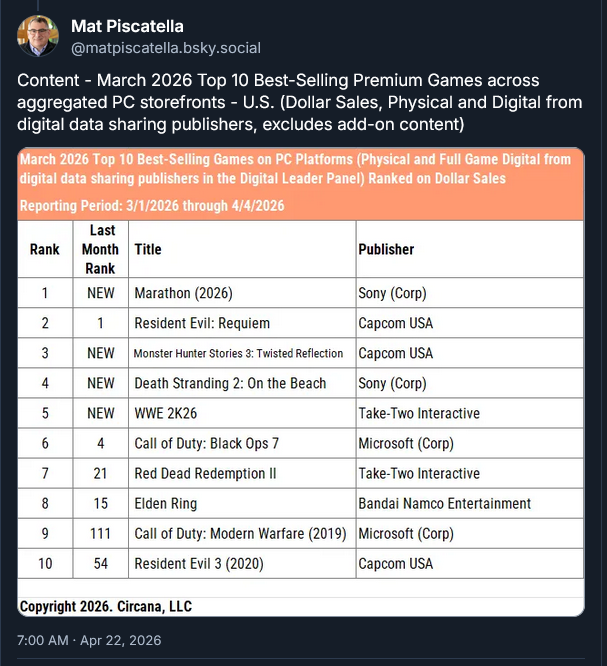Click the Red Dead Redemption II entry
The image size is (607, 666).
(x=205, y=474)
